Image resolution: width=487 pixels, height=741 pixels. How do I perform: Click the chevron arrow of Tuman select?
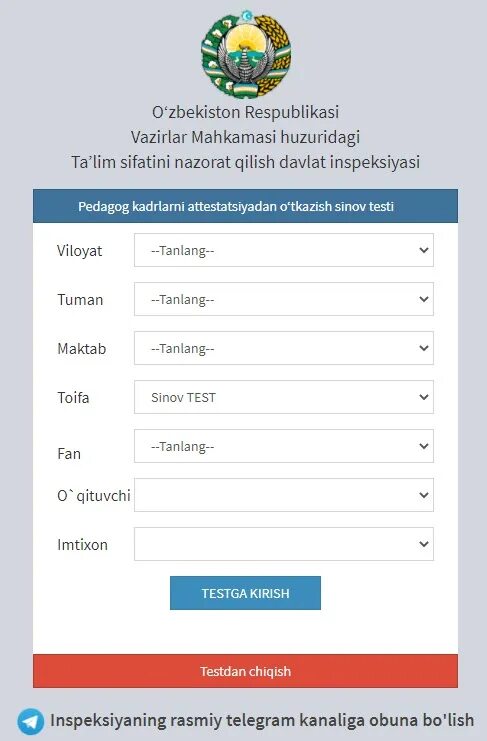(424, 299)
